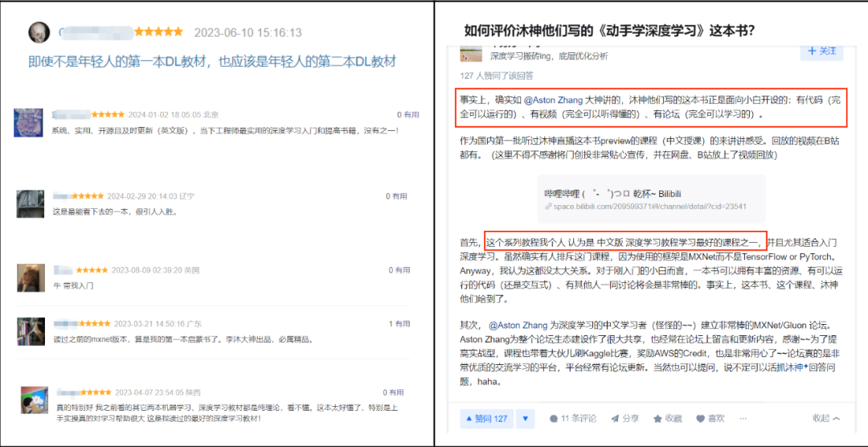Click the space.bilibili.com URL in the card
Image resolution: width=868 pixels, height=447 pixels.
pyautogui.click(x=649, y=207)
